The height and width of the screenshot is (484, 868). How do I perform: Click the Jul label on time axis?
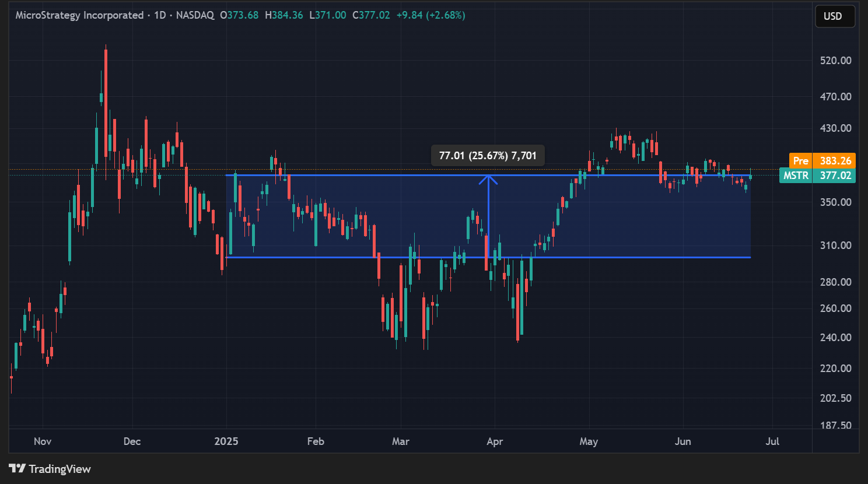coord(772,441)
